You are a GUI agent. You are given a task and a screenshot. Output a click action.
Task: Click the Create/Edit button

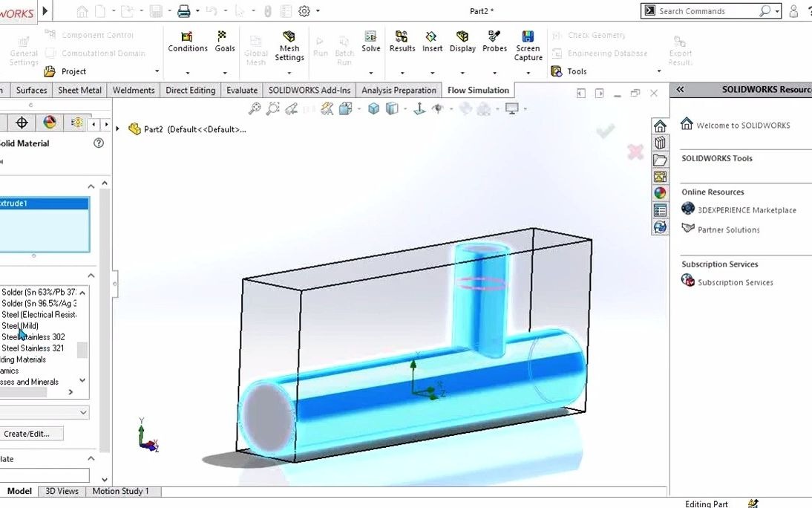[x=31, y=433]
